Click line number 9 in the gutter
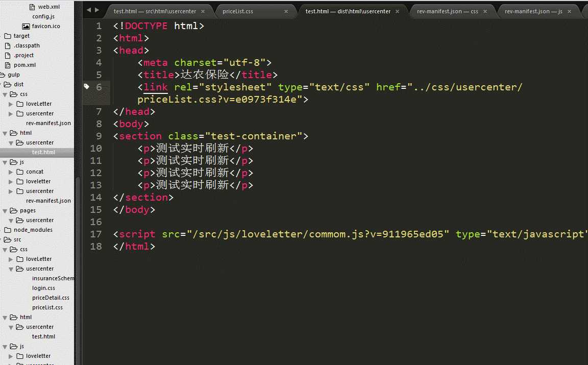Image resolution: width=588 pixels, height=365 pixels. pos(99,136)
